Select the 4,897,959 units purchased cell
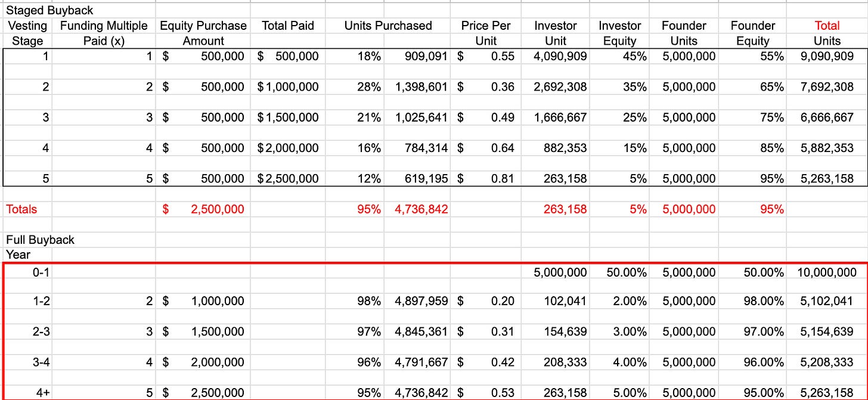Image resolution: width=868 pixels, height=400 pixels. [x=421, y=301]
